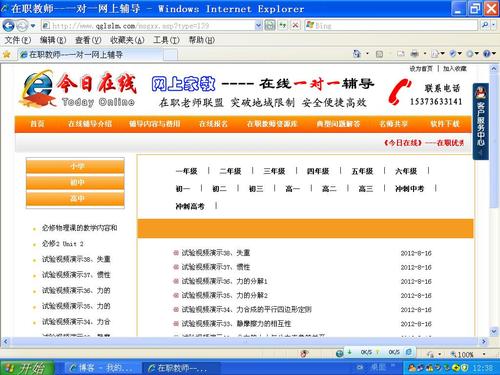Open sidebar item 必修2 Unit 2

pyautogui.click(x=62, y=244)
